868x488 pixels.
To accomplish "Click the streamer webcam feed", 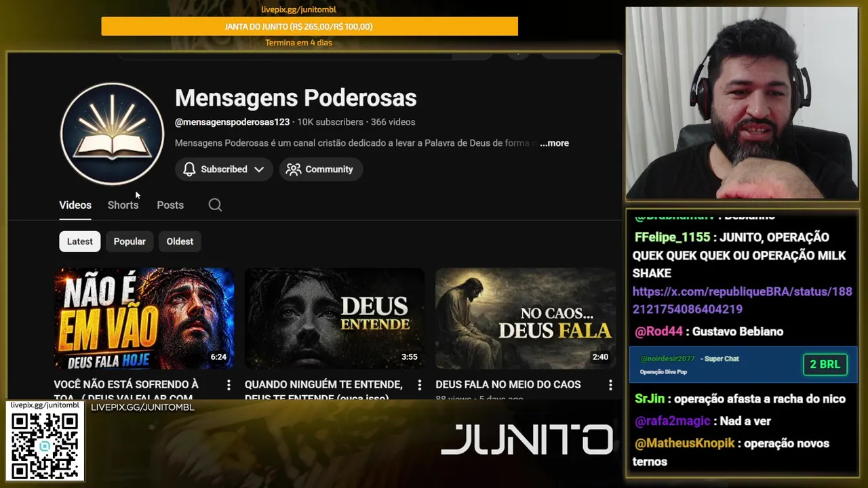I will [742, 103].
